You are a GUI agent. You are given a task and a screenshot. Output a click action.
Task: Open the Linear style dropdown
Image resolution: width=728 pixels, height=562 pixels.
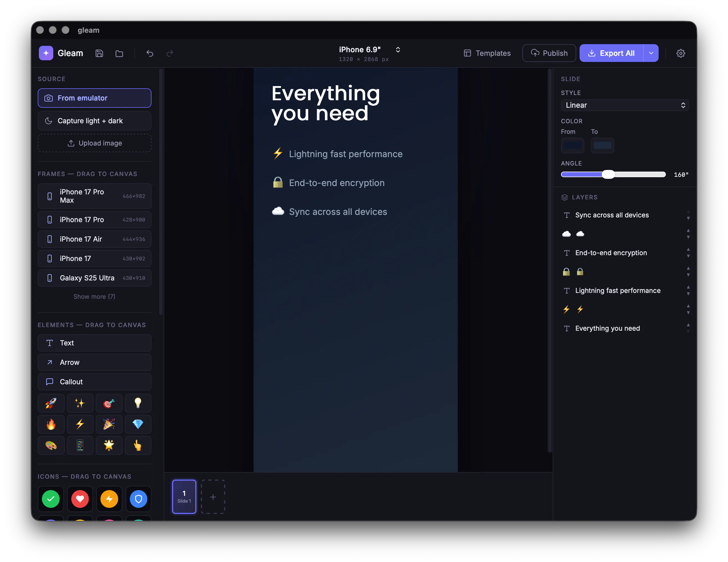625,106
